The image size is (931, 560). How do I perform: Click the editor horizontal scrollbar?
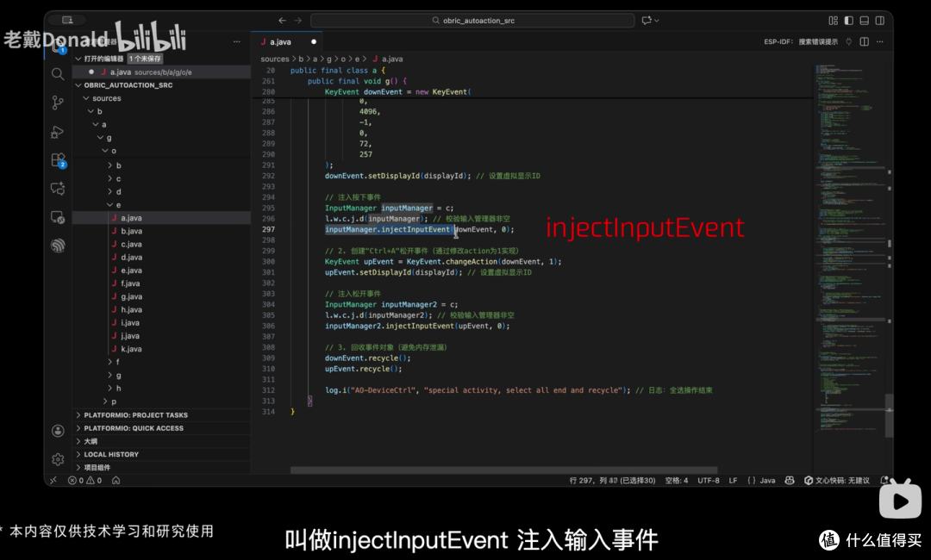pos(503,470)
